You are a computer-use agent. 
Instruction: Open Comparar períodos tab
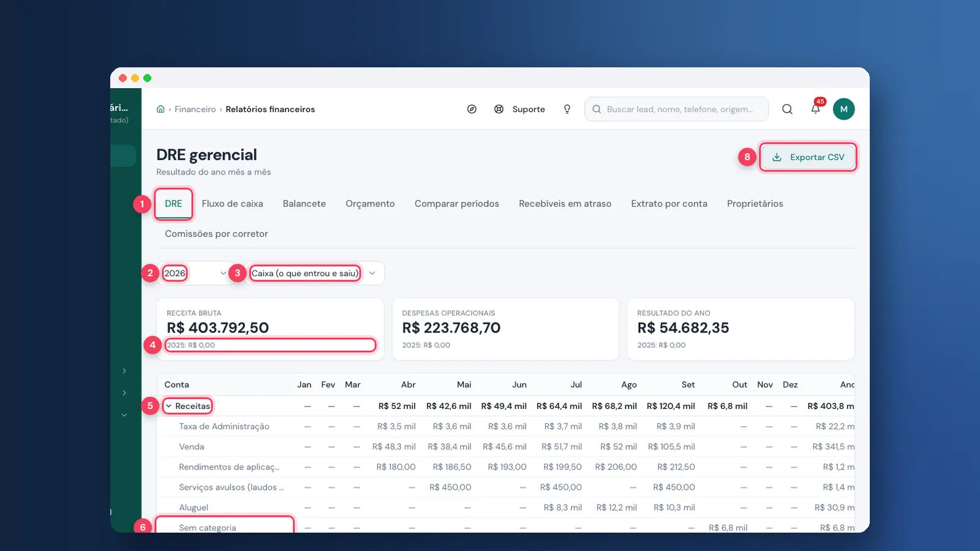457,204
